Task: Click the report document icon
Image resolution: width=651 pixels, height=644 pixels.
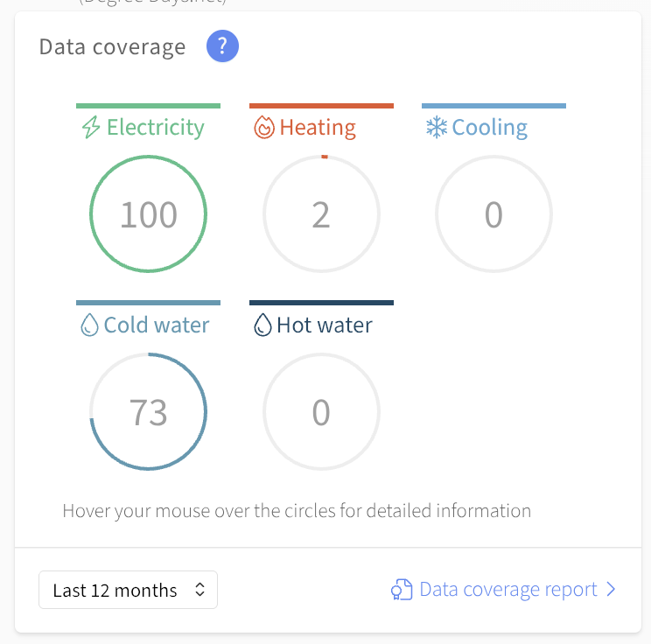Action: 402,589
